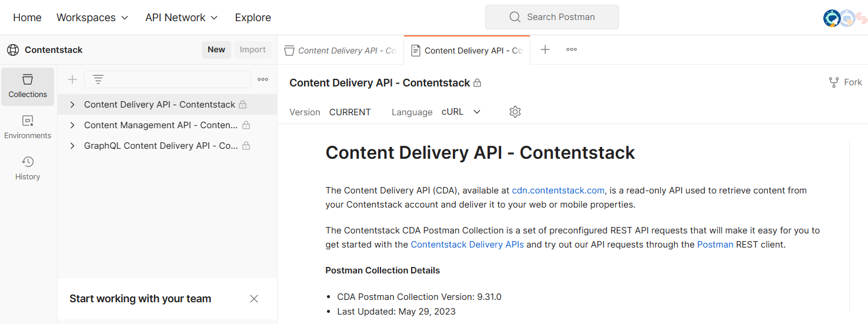Click lock icon on GraphQL Content Delivery row
Screen dimensions: 868x324
coord(246,146)
